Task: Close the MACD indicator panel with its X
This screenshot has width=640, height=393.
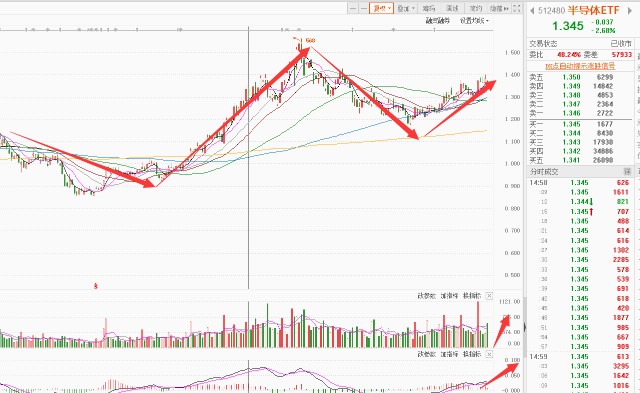Action: click(489, 354)
